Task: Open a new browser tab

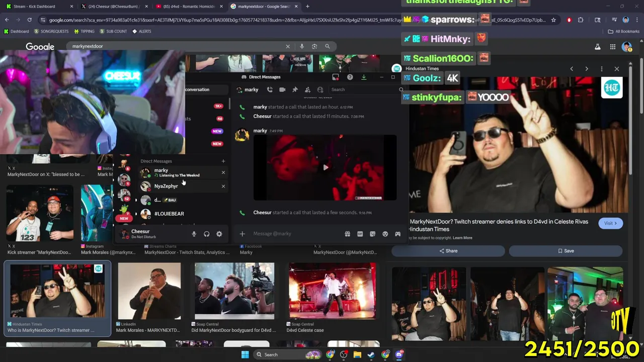Action: point(307,7)
